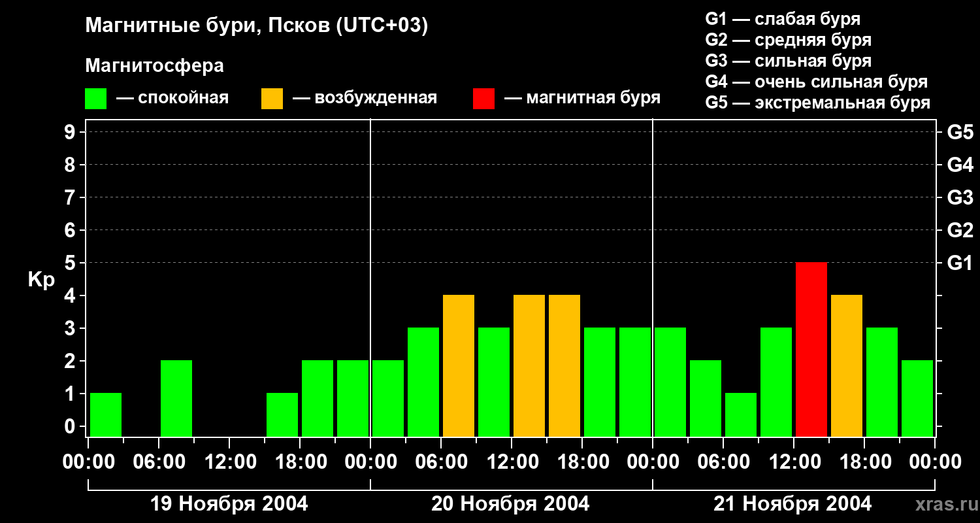
Task: Click the '20 Ноября 2004' date label
Action: coord(510,504)
